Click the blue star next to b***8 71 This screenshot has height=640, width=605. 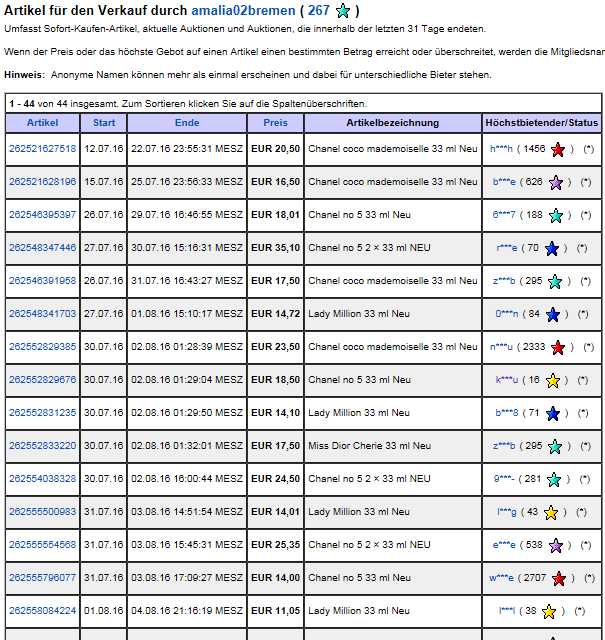pos(553,413)
